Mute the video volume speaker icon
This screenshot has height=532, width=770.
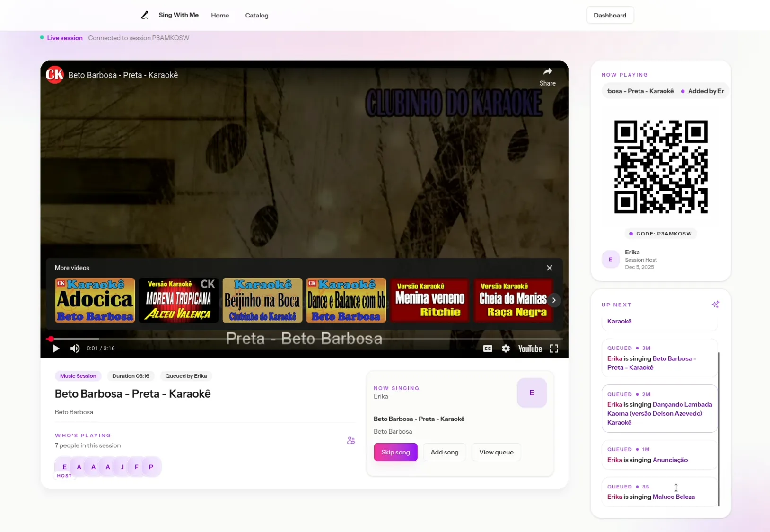[x=75, y=349]
